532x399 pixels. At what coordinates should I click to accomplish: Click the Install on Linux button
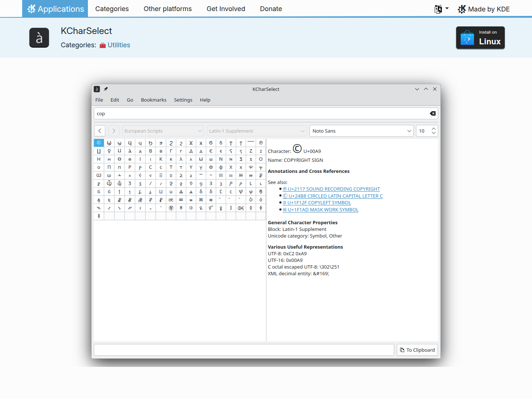[x=480, y=38]
